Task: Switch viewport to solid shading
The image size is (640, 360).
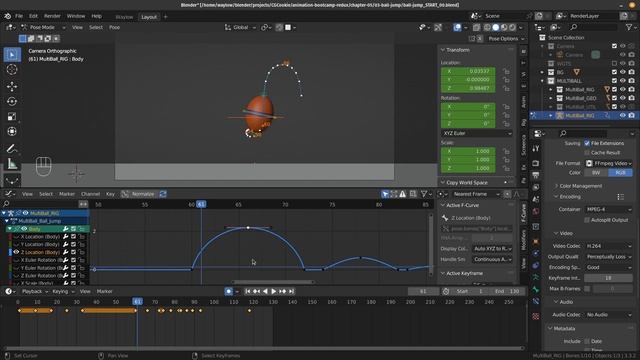Action: pyautogui.click(x=496, y=27)
